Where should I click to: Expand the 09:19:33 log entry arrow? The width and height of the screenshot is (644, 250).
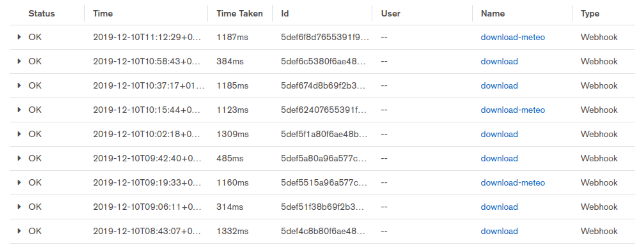coord(19,183)
